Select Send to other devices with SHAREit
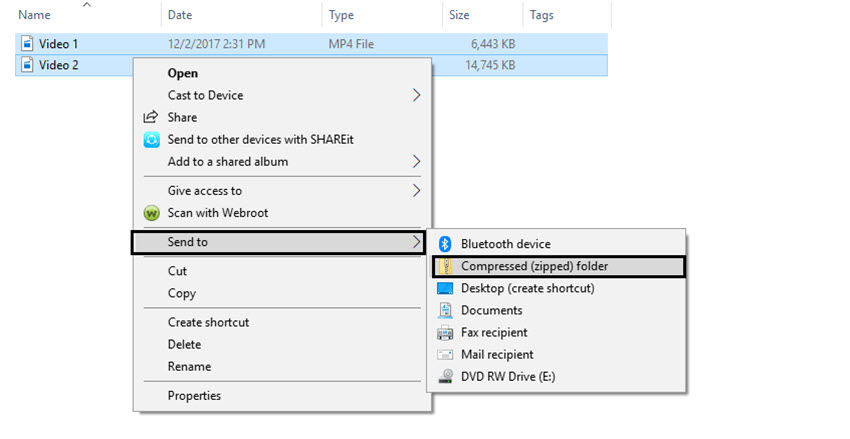 pyautogui.click(x=282, y=139)
